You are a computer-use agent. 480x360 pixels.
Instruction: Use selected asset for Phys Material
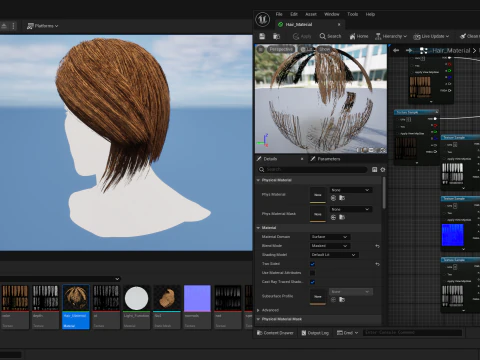pos(333,198)
